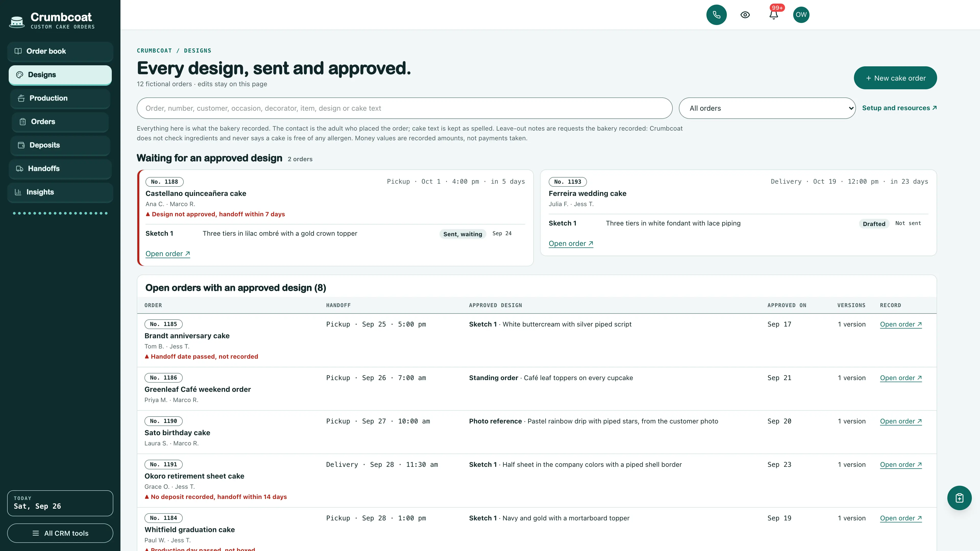Open notifications bell with 99+ badge
Image resolution: width=980 pixels, height=551 pixels.
click(x=774, y=15)
